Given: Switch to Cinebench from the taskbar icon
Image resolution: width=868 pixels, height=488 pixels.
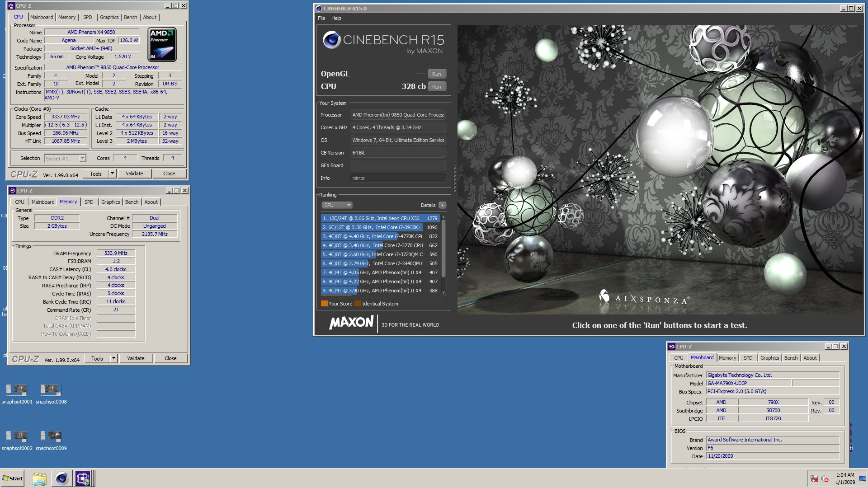Looking at the screenshot, I should (x=61, y=479).
